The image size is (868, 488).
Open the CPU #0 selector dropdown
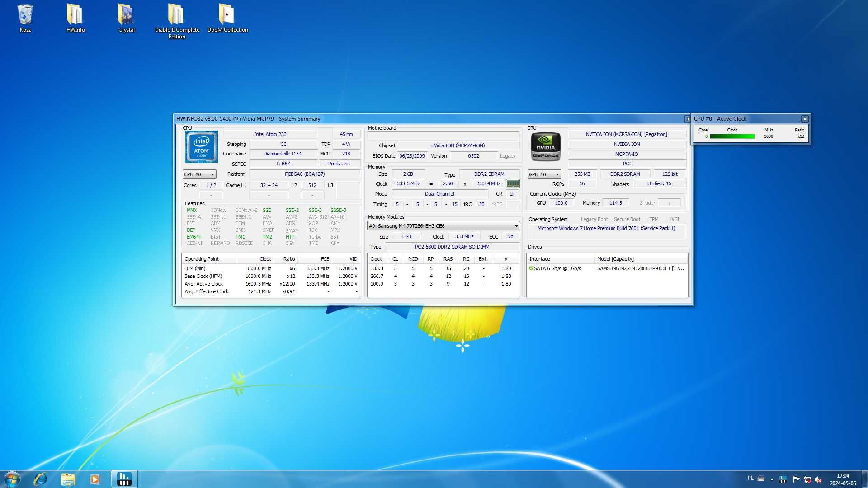click(x=199, y=174)
